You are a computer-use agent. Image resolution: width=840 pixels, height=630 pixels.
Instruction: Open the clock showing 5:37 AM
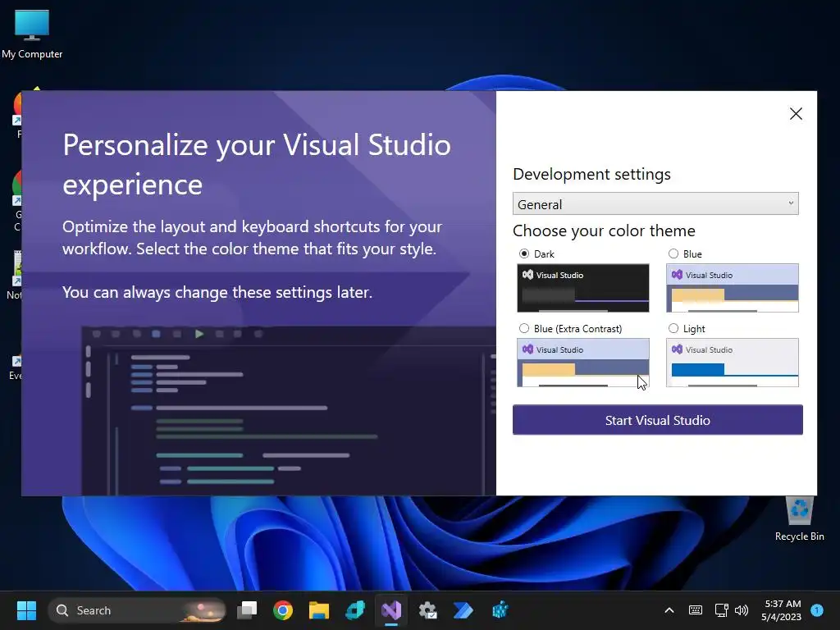pos(782,610)
